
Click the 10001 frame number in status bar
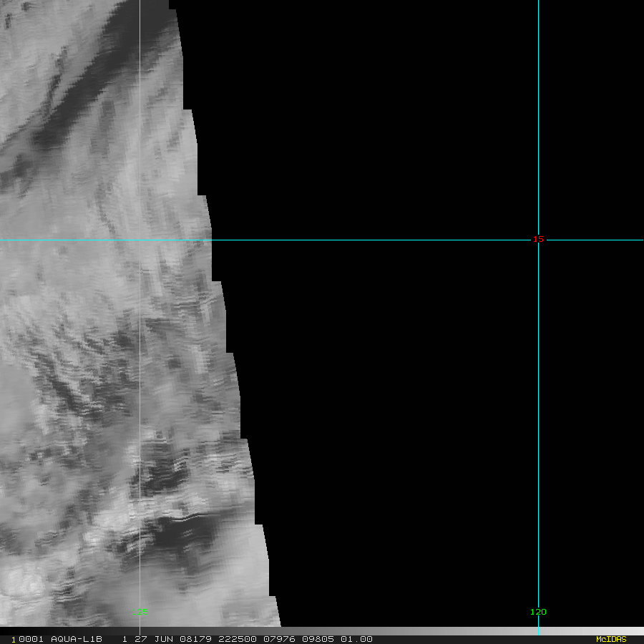click(27, 639)
